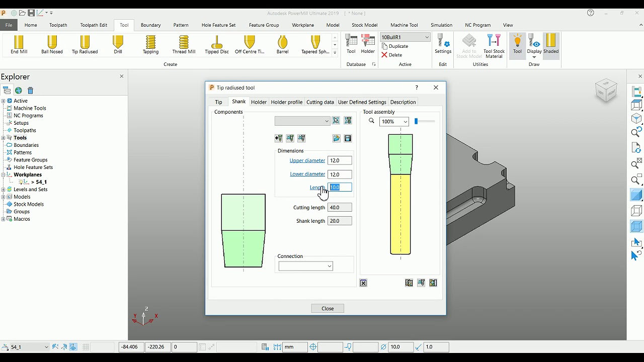Click the Duplicate tool button
Viewport: 644px width, 362px height.
coord(395,46)
